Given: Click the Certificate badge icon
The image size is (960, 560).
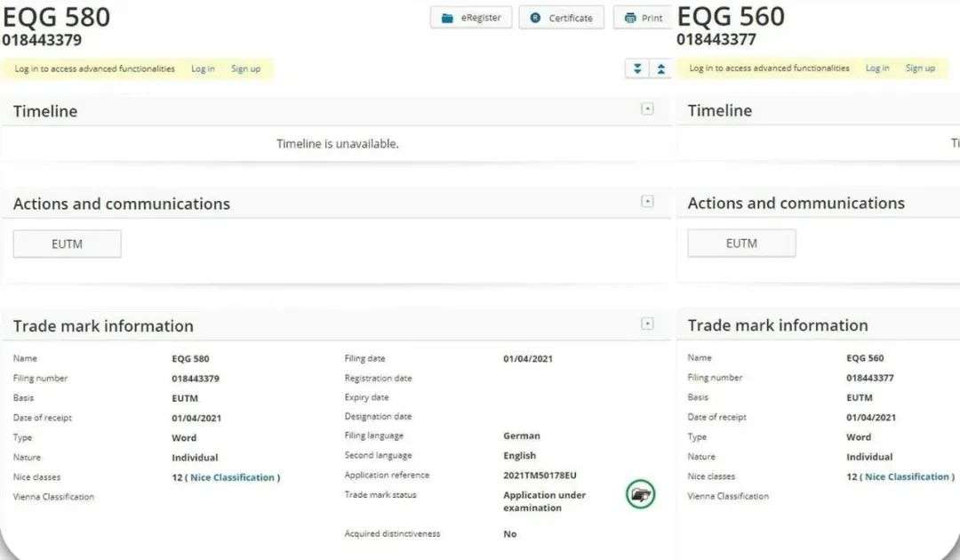Looking at the screenshot, I should (535, 18).
